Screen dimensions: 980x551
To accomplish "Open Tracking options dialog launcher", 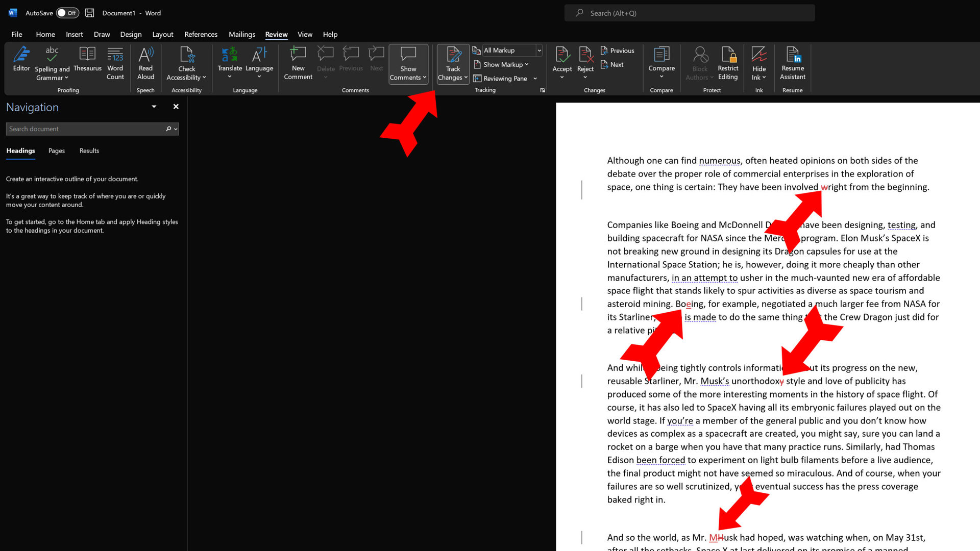I will 543,90.
